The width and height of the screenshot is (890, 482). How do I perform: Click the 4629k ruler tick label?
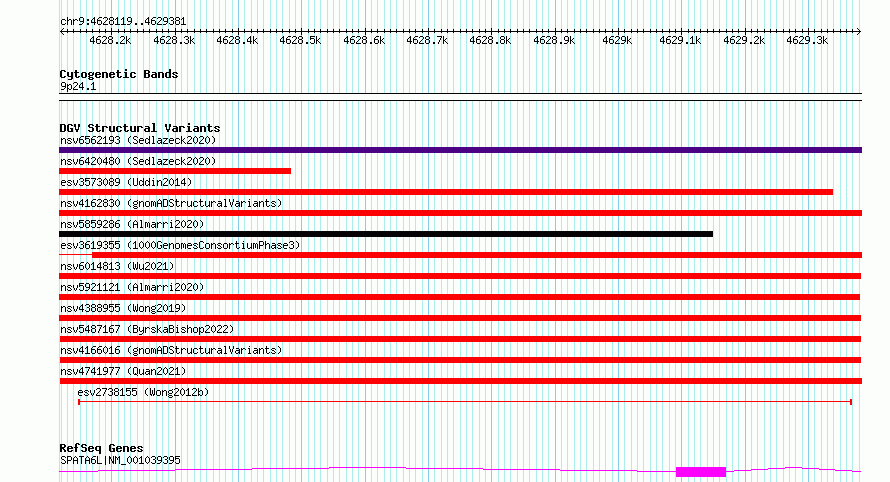coord(616,40)
